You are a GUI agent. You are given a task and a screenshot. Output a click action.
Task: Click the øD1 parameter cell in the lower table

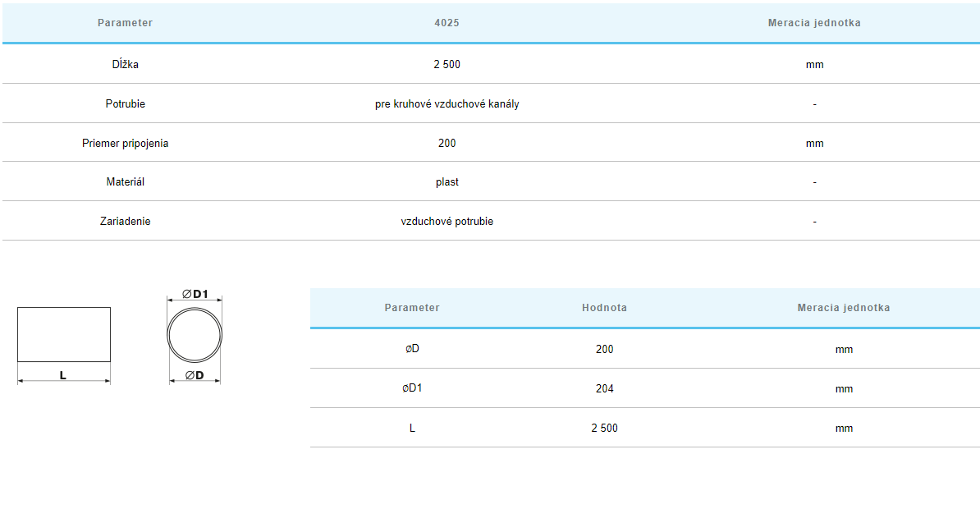click(x=412, y=388)
